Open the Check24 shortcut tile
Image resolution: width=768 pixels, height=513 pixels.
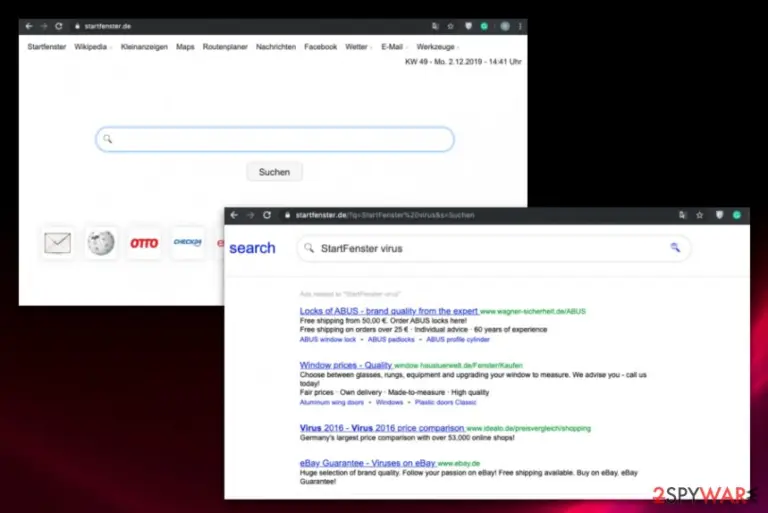coord(188,243)
